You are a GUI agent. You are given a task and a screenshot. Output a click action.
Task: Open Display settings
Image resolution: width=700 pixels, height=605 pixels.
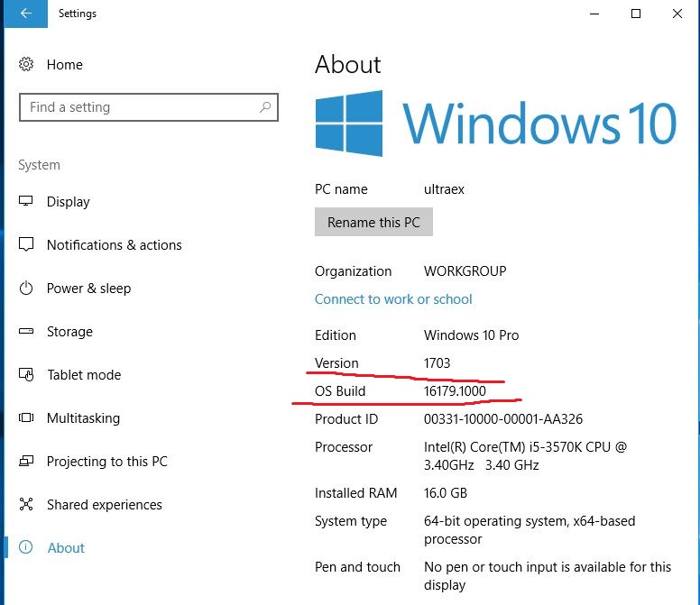coord(69,202)
